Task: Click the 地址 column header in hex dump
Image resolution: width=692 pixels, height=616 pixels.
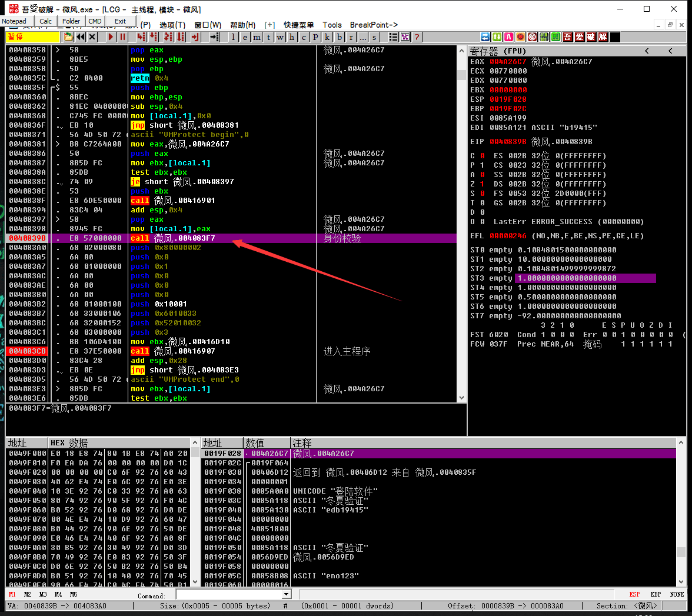Action: [26, 442]
